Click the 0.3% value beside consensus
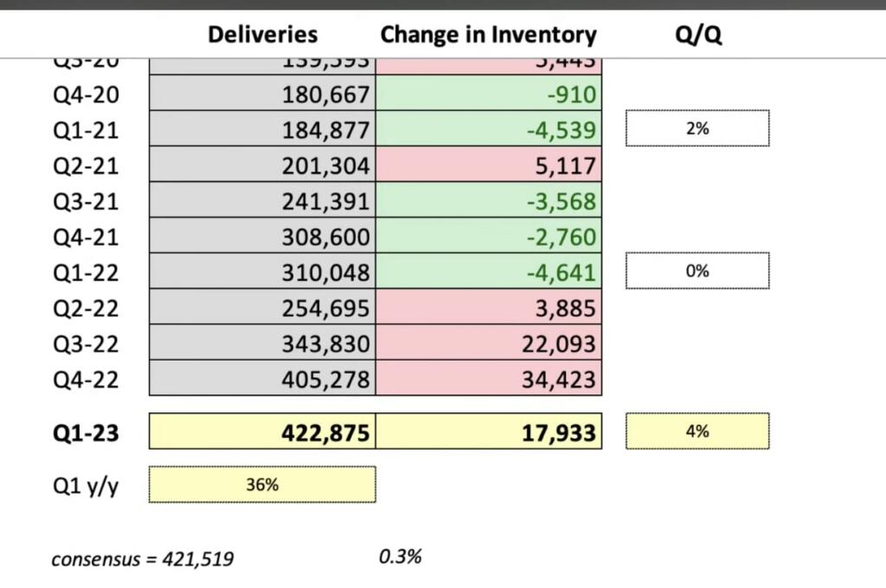Viewport: 886px width, 588px height. 401,557
